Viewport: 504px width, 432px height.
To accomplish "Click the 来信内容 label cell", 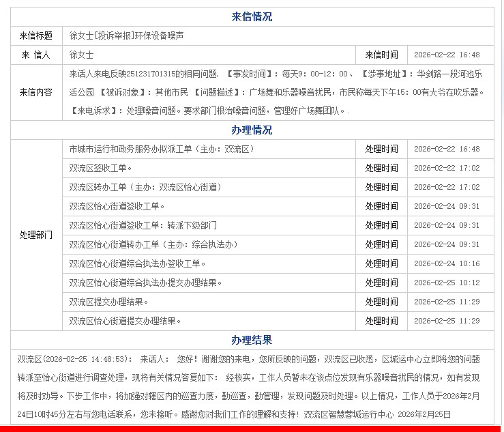I will tap(36, 92).
